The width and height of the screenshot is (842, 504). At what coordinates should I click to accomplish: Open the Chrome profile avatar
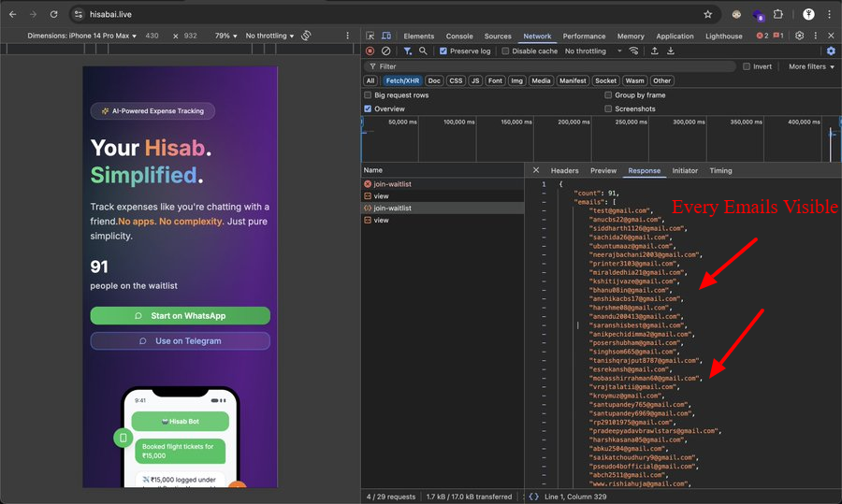[x=808, y=14]
